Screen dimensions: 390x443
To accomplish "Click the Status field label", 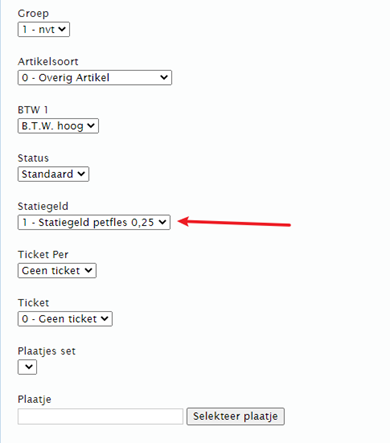I will [33, 158].
